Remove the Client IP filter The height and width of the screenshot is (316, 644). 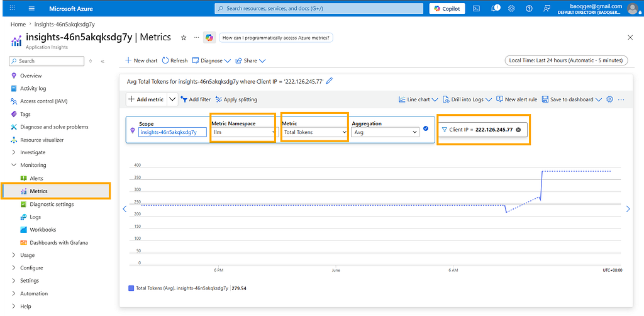click(518, 130)
